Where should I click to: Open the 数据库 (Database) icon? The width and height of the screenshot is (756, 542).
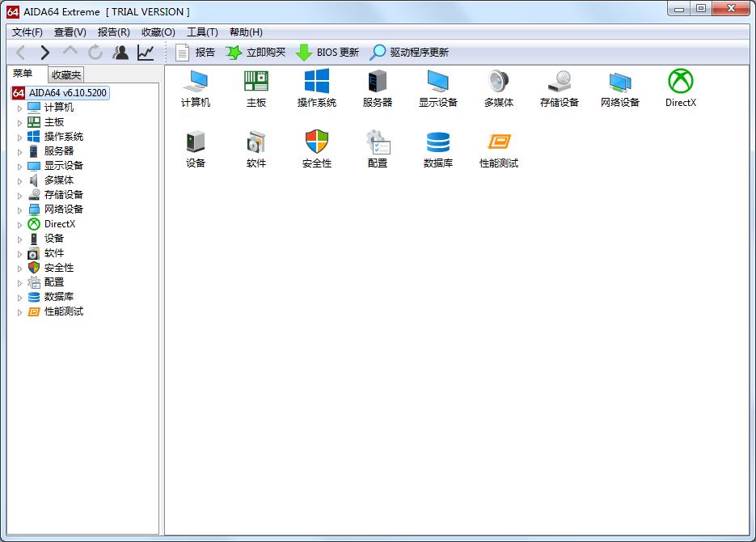coord(437,148)
